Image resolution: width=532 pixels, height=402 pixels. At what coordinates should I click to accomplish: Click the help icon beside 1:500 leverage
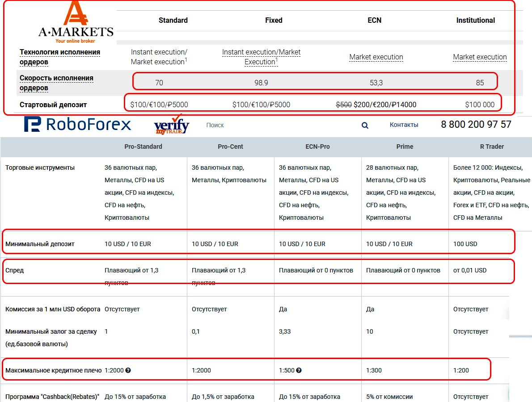coord(299,370)
